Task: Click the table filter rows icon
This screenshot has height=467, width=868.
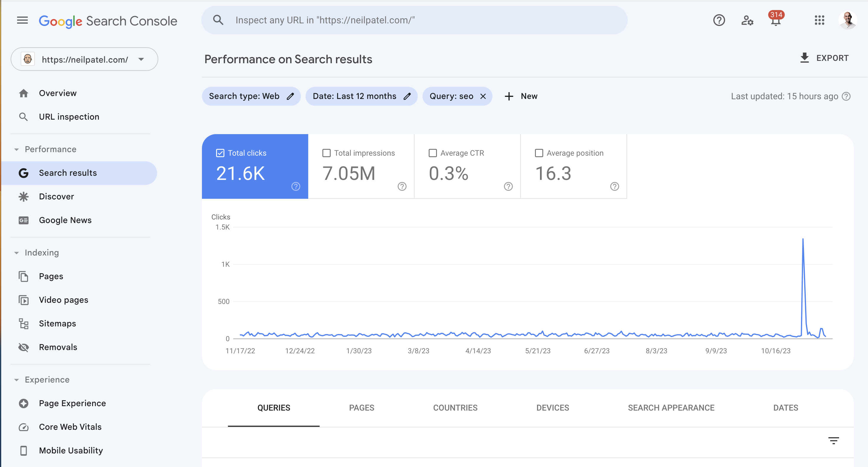Action: [x=834, y=441]
